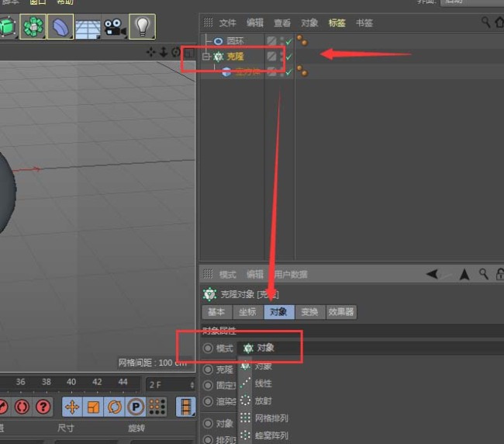Click the red autokey cycle button
Viewport: 504px width, 444px height.
[22, 407]
